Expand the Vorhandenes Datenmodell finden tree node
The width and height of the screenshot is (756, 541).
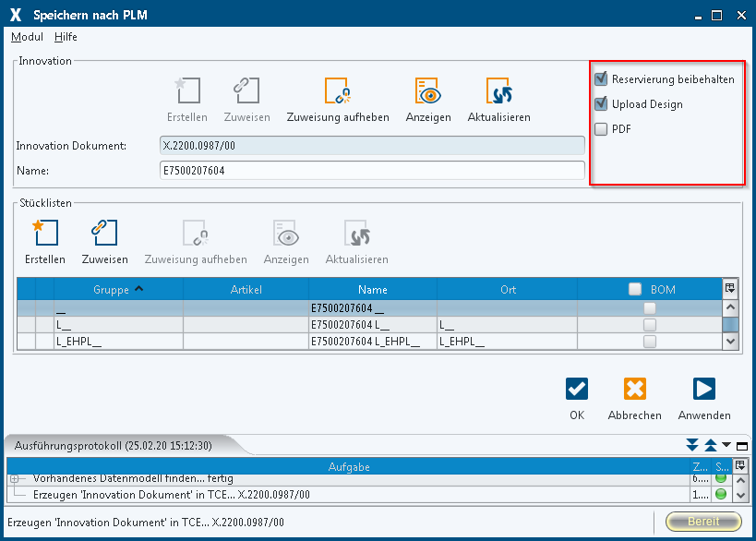pyautogui.click(x=15, y=478)
